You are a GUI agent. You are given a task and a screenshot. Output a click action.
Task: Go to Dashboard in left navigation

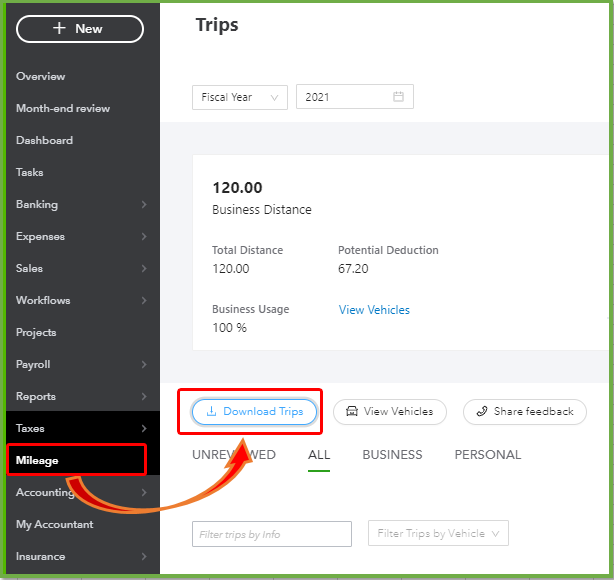pyautogui.click(x=44, y=141)
